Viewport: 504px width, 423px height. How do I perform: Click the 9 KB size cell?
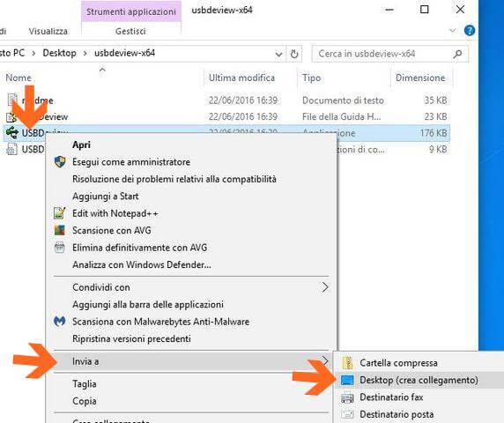pyautogui.click(x=438, y=149)
